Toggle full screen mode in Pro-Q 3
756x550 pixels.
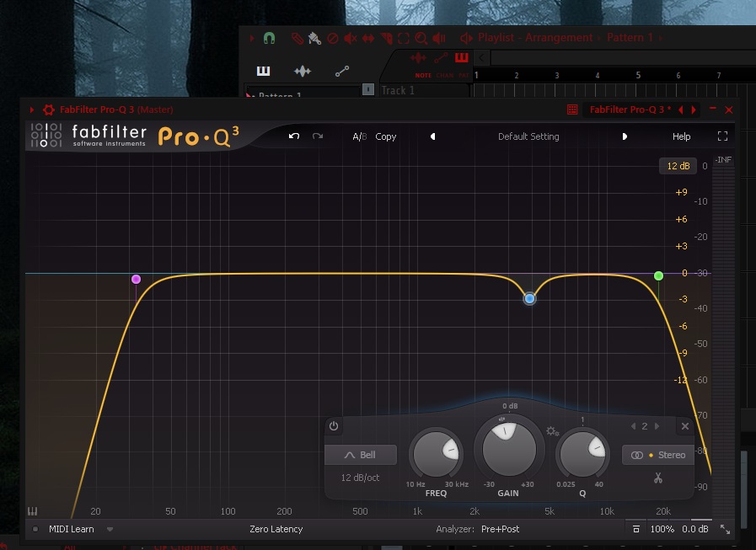point(722,136)
